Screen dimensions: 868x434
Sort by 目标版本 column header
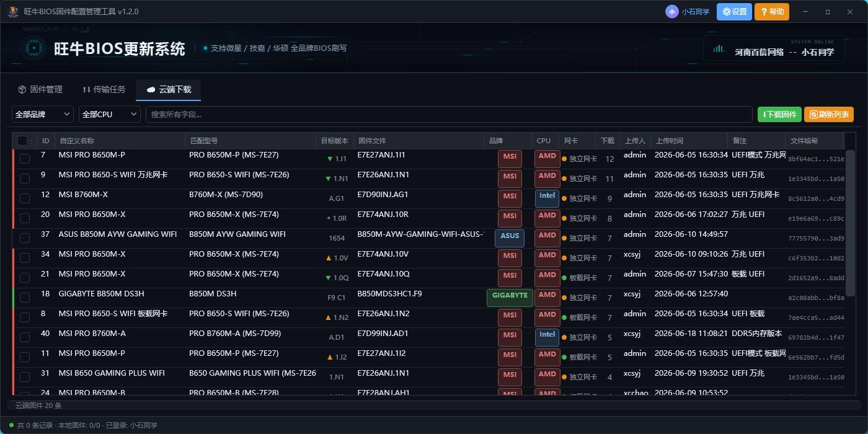coord(334,141)
